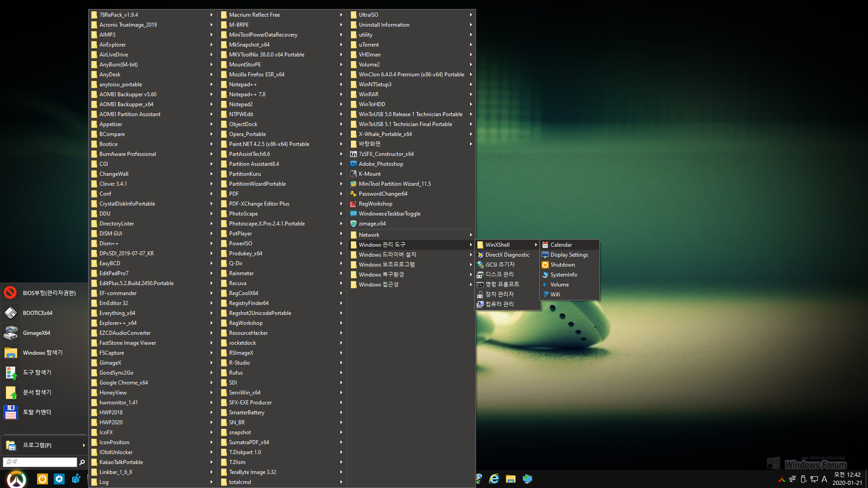The width and height of the screenshot is (868, 488).
Task: Open 컴퓨터 관리 icon
Action: tap(480, 305)
